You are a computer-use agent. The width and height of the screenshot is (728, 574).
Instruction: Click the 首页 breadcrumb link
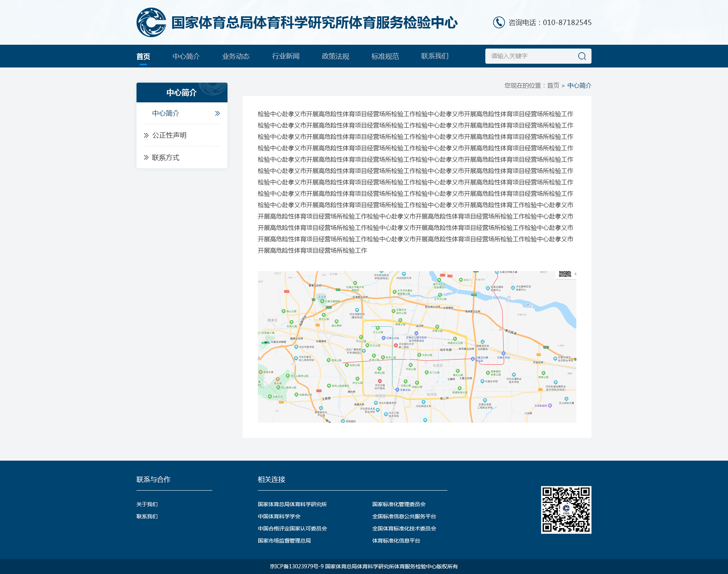553,85
